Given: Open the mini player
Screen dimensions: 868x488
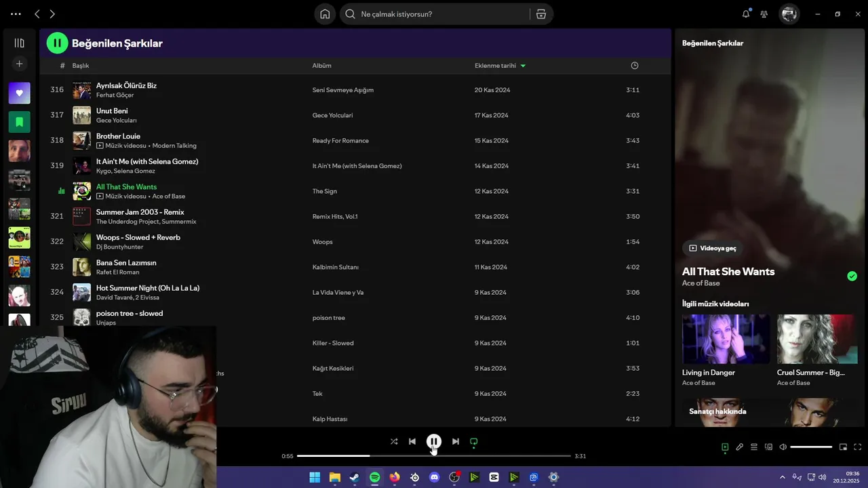Looking at the screenshot, I should point(843,447).
